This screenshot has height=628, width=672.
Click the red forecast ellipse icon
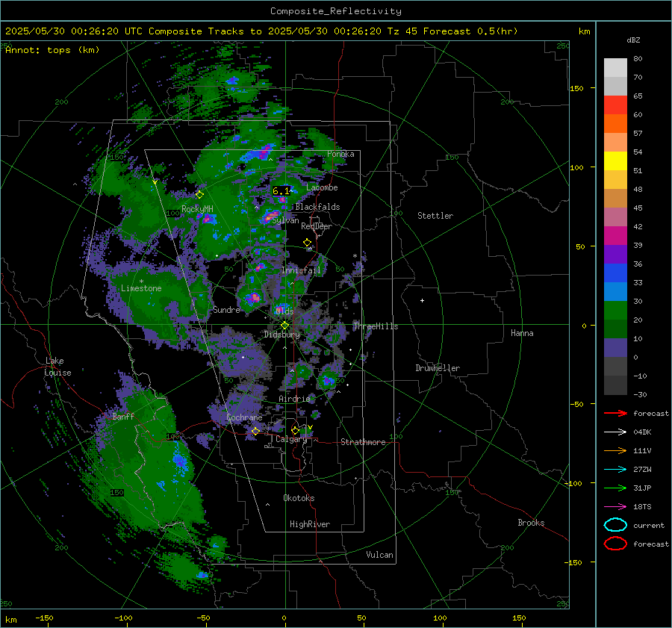[x=615, y=544]
